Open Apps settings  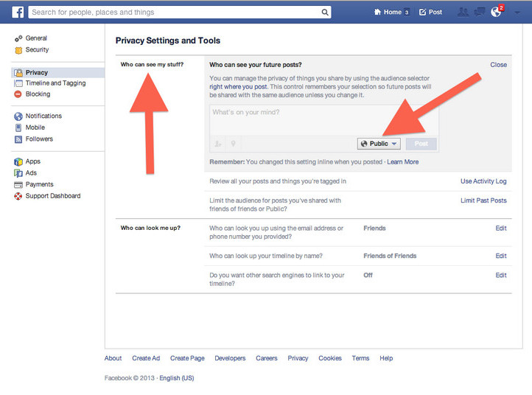click(33, 161)
